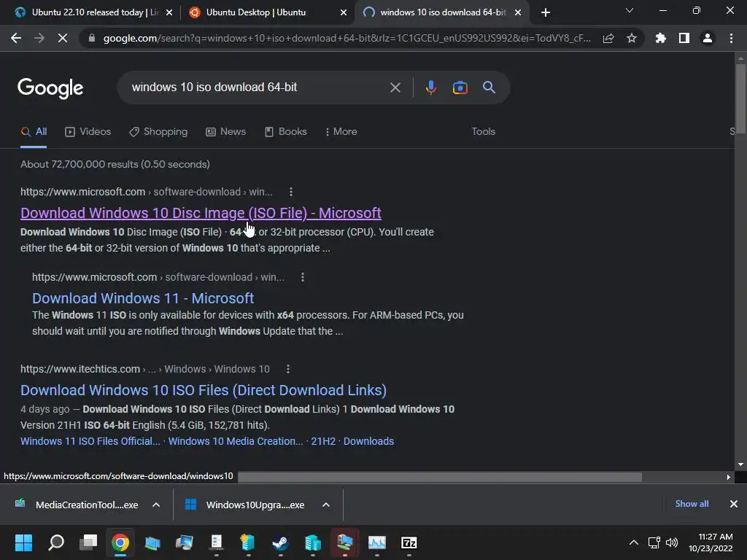
Task: Close the Ubuntu 22.10 released today tab
Action: pos(169,12)
